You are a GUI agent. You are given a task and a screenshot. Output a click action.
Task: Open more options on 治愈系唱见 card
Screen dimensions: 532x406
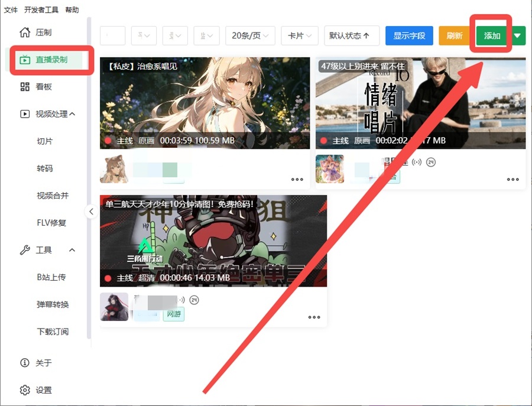point(297,180)
